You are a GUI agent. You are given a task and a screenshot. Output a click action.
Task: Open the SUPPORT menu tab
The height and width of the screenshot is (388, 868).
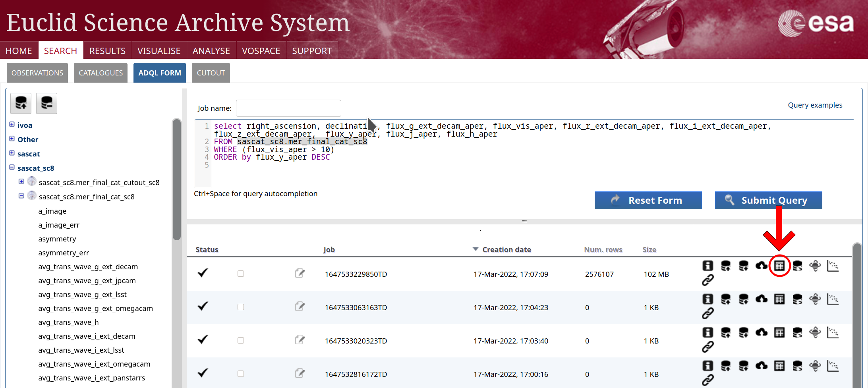[x=312, y=51]
